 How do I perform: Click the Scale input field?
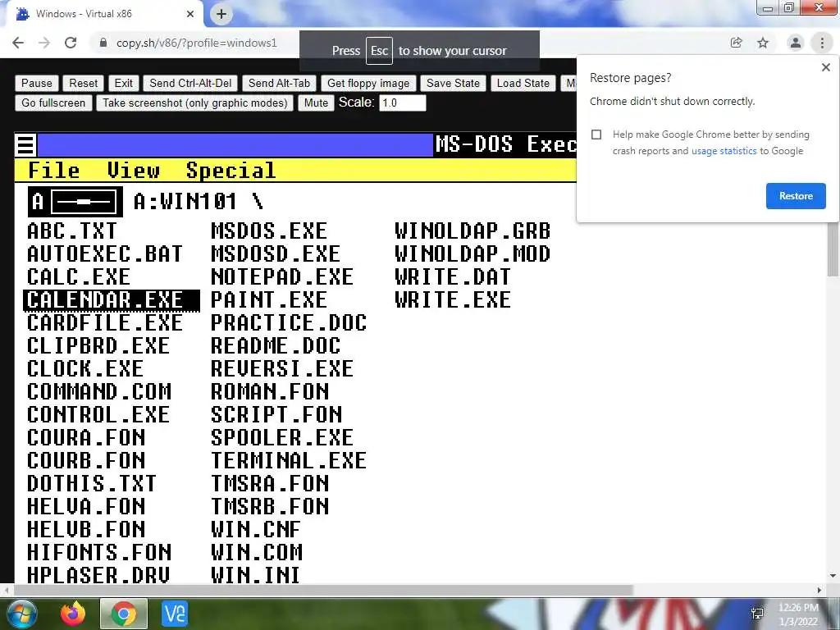pyautogui.click(x=402, y=103)
